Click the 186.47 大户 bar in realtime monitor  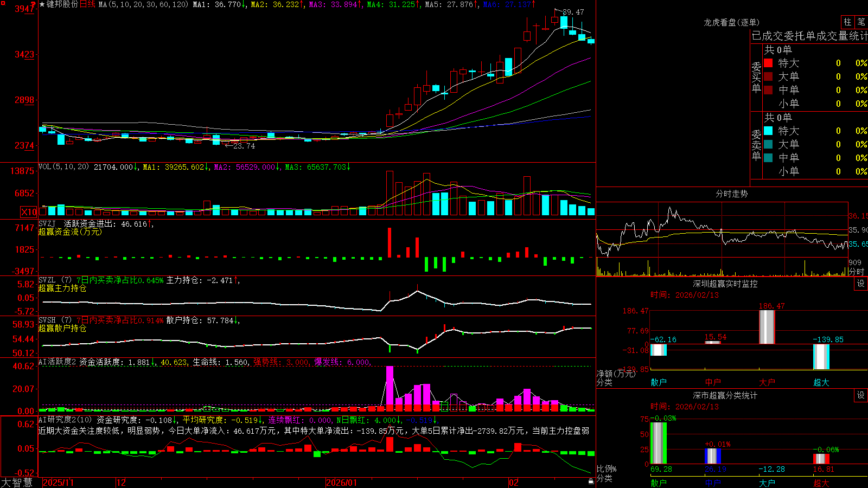(x=767, y=327)
